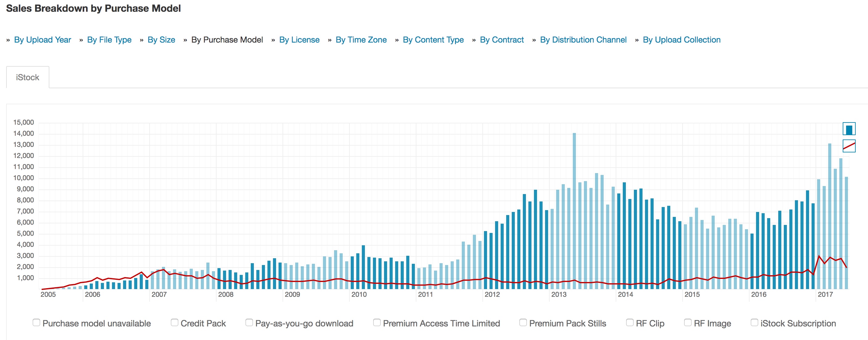This screenshot has width=868, height=340.
Task: Toggle the bar chart series icon
Action: (849, 129)
